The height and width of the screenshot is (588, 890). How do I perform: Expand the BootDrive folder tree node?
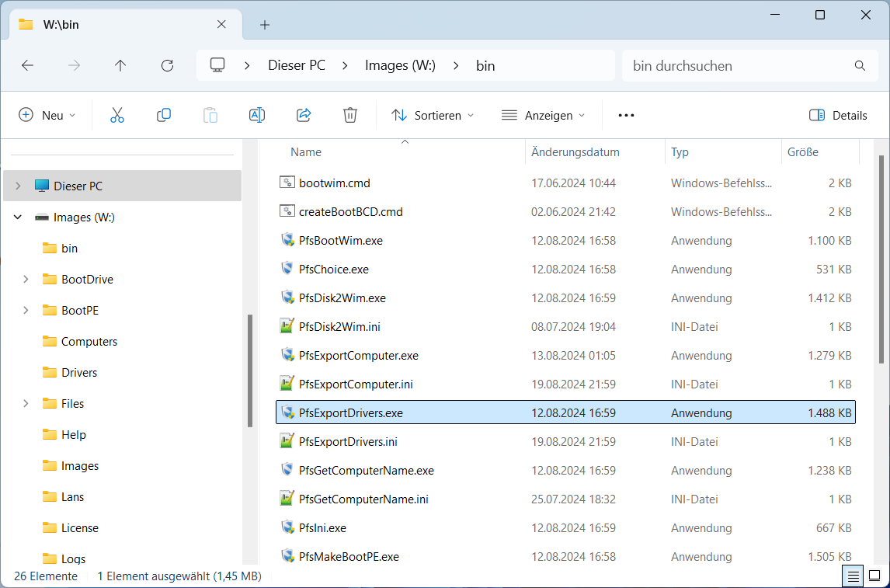click(26, 279)
